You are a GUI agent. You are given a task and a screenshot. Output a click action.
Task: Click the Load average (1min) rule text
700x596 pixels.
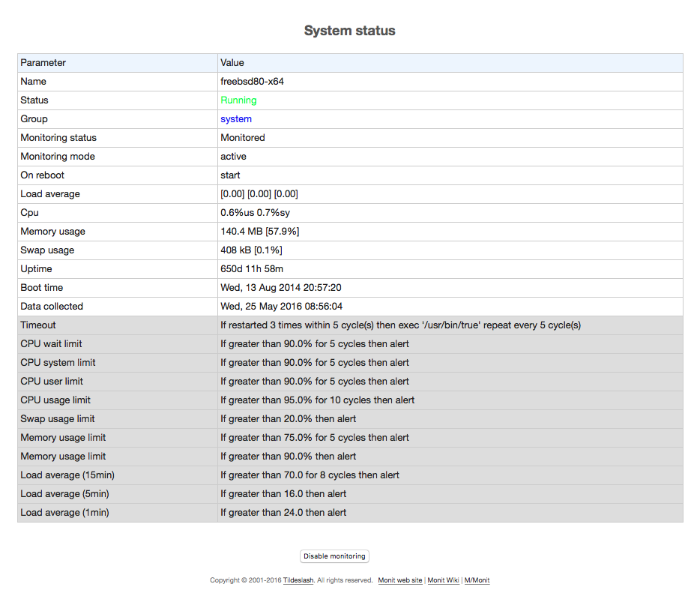coord(283,513)
